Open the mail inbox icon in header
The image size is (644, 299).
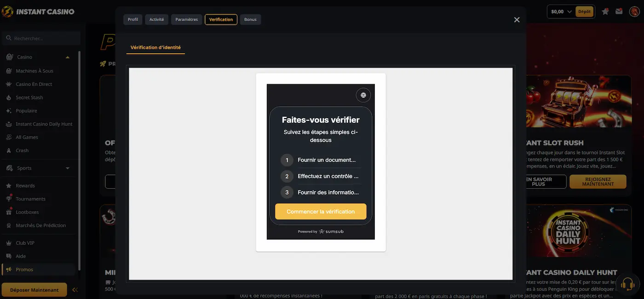(x=619, y=11)
